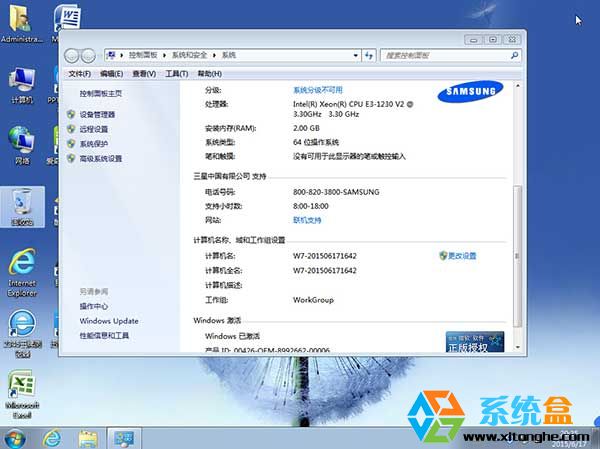Click the Back navigation arrow button

72,56
